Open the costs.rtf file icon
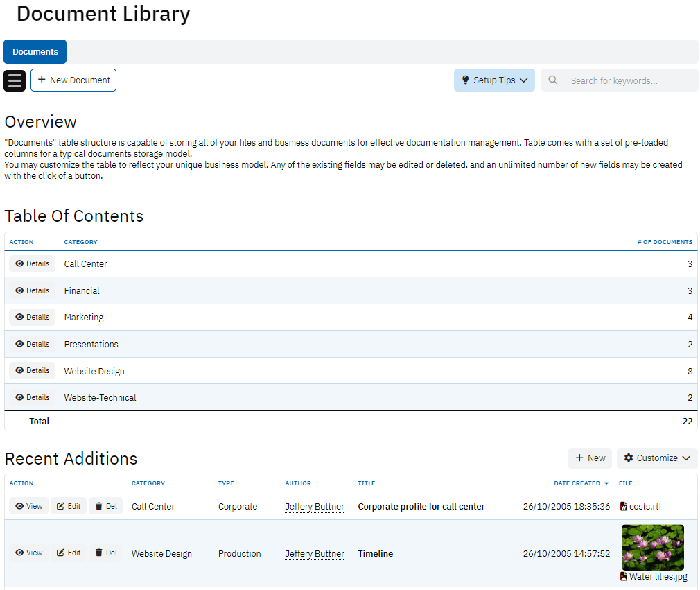The height and width of the screenshot is (590, 700). tap(624, 507)
